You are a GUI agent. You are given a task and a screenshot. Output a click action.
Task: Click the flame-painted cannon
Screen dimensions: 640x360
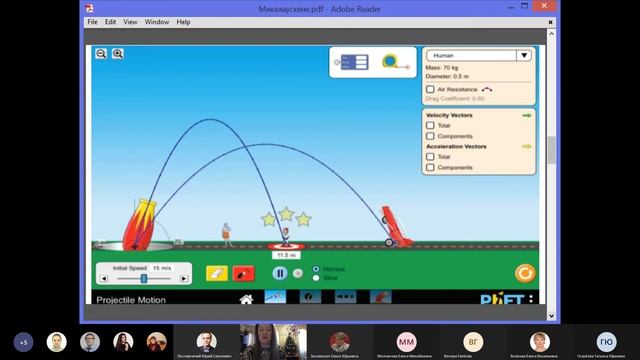140,225
